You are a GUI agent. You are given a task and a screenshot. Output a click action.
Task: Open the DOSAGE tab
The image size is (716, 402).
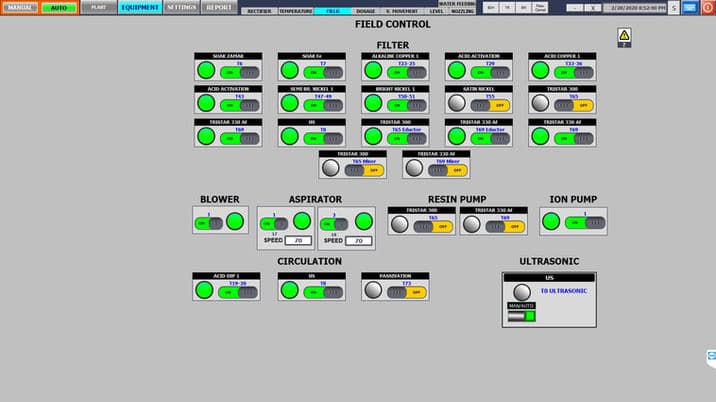click(365, 11)
